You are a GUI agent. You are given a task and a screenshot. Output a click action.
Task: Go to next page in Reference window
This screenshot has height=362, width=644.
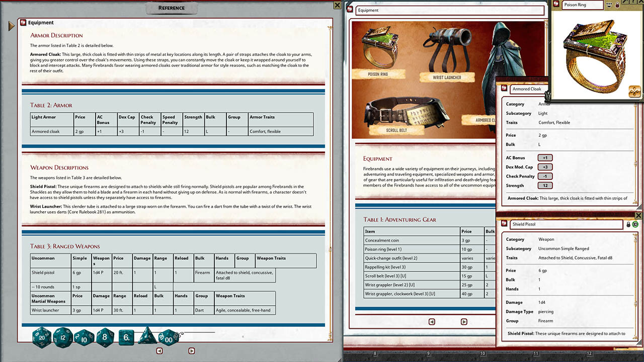click(191, 351)
